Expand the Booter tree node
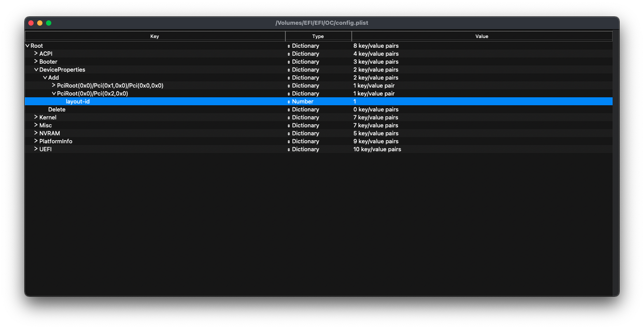This screenshot has width=644, height=329. click(x=36, y=61)
